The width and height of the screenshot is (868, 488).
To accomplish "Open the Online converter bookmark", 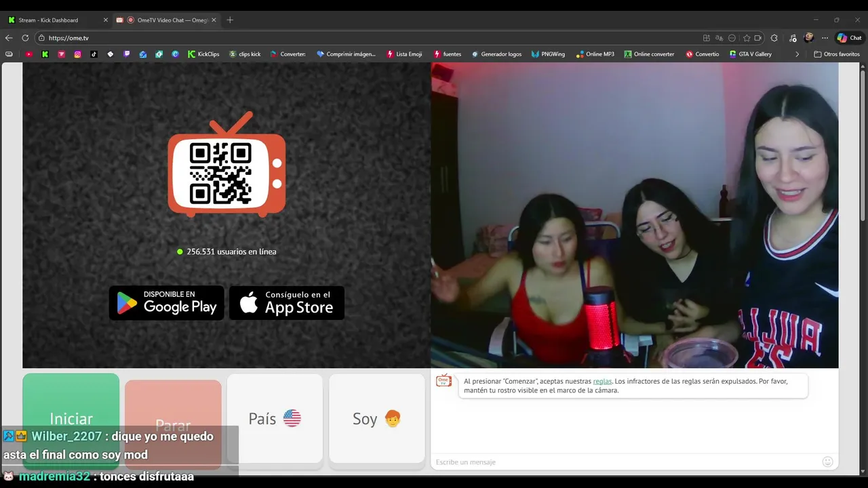I will pyautogui.click(x=649, y=54).
